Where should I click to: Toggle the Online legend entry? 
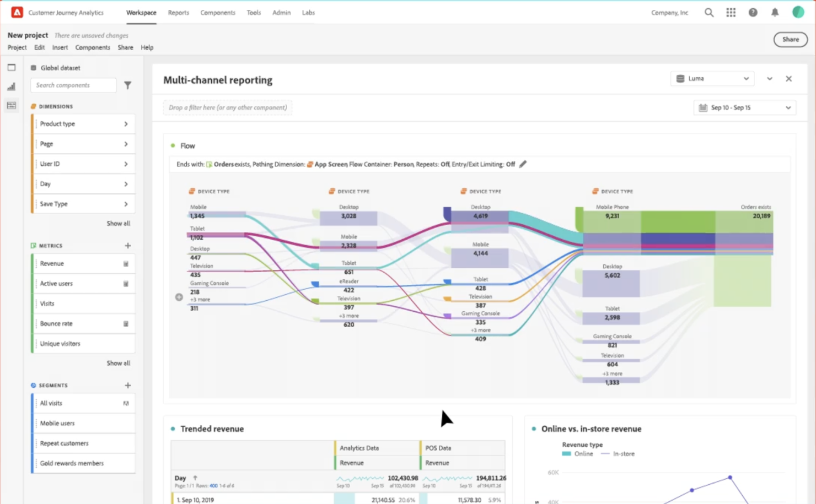(x=578, y=454)
